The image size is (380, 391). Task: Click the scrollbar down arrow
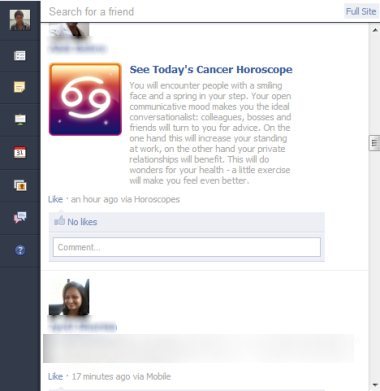[375, 385]
